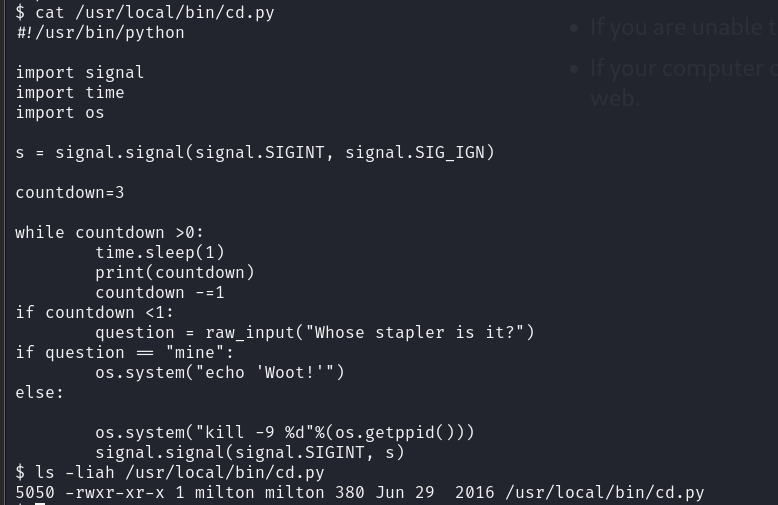Click the 'if countdown <1:' line
The width and height of the screenshot is (778, 505).
tap(95, 313)
